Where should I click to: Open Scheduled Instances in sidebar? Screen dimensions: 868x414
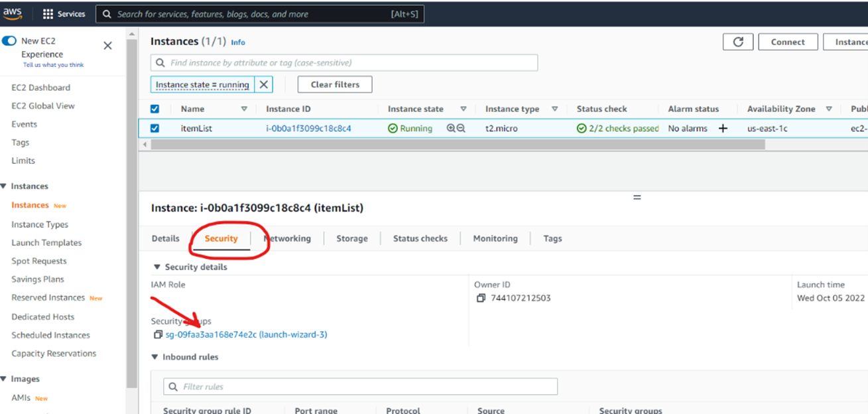point(50,336)
